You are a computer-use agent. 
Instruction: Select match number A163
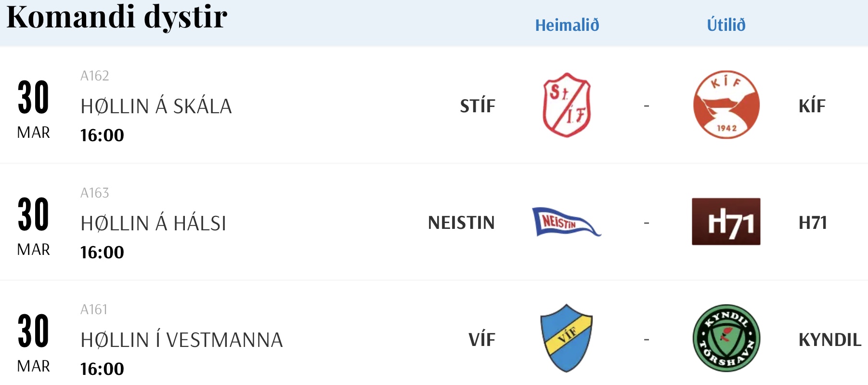click(x=94, y=193)
